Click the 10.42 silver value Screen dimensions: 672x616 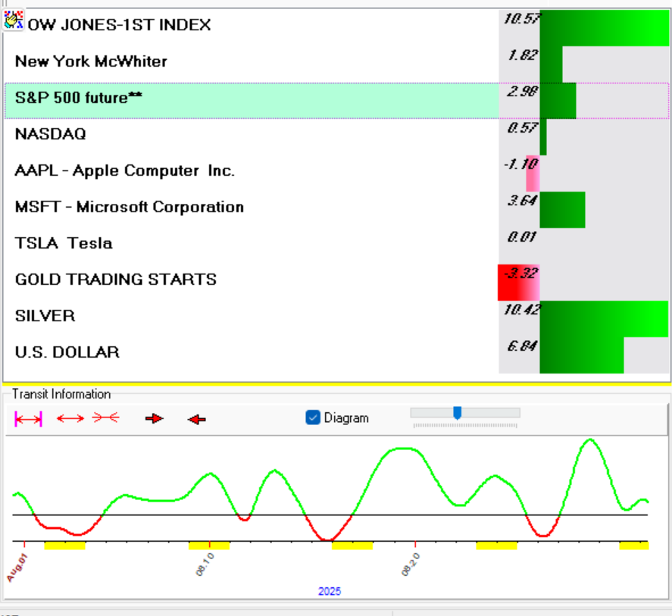523,309
